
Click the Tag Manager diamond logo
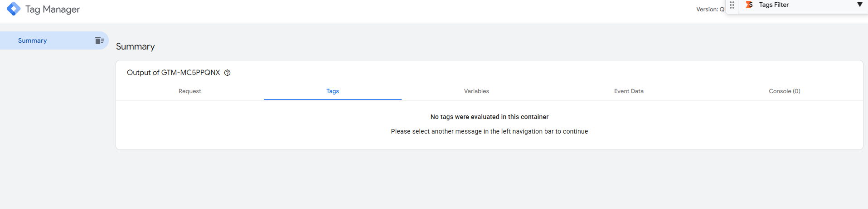pos(14,9)
